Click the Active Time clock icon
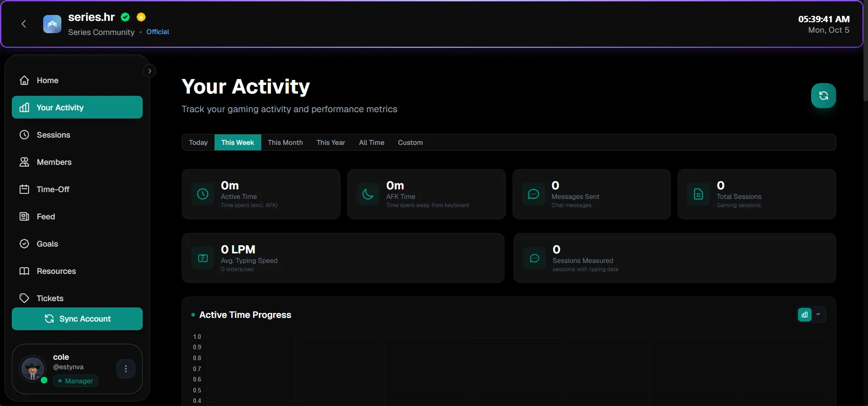The image size is (868, 406). point(203,194)
